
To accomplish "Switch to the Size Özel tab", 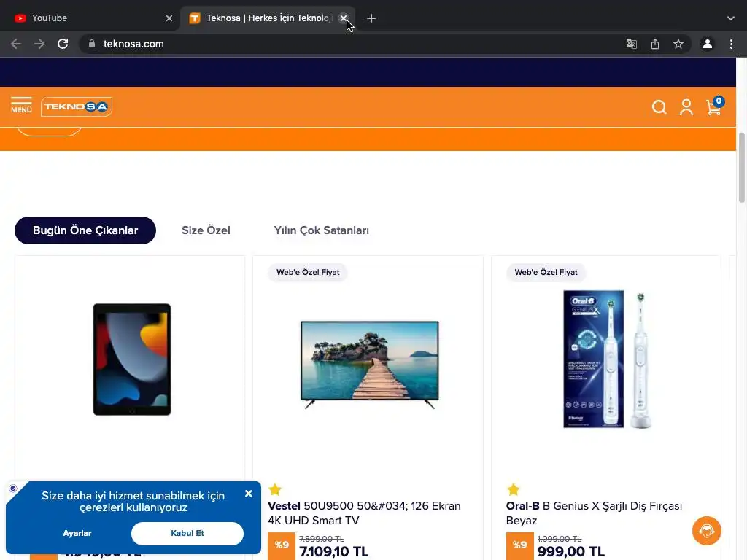I will click(206, 230).
